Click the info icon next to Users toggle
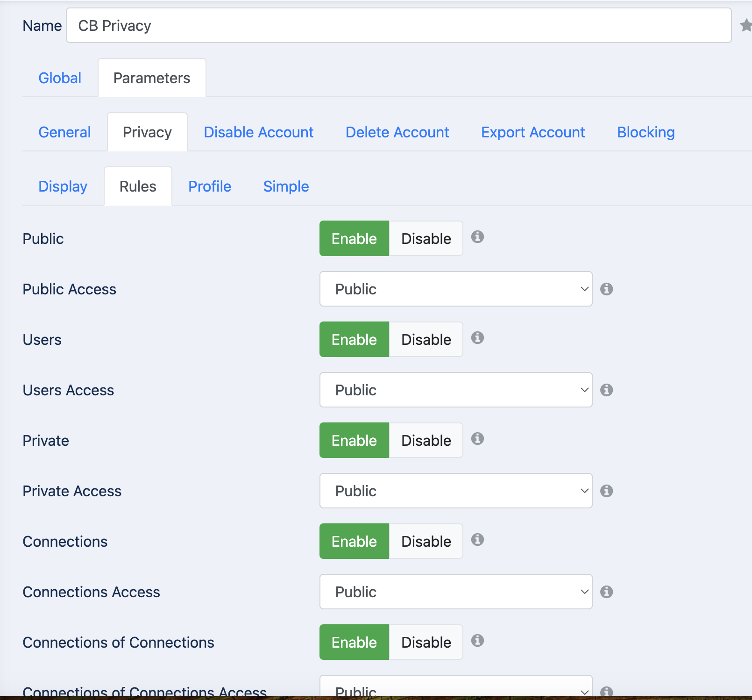Viewport: 752px width, 700px height. pyautogui.click(x=477, y=338)
